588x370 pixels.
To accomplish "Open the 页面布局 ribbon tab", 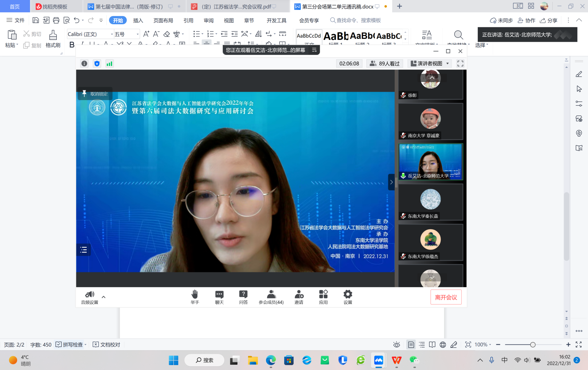I will point(163,20).
